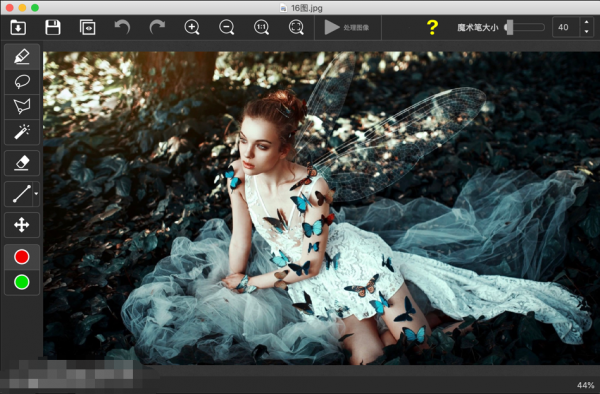
Task: Open help with the yellow question mark
Action: pos(432,28)
